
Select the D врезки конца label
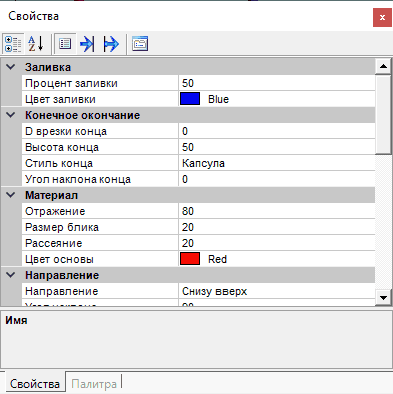point(66,131)
